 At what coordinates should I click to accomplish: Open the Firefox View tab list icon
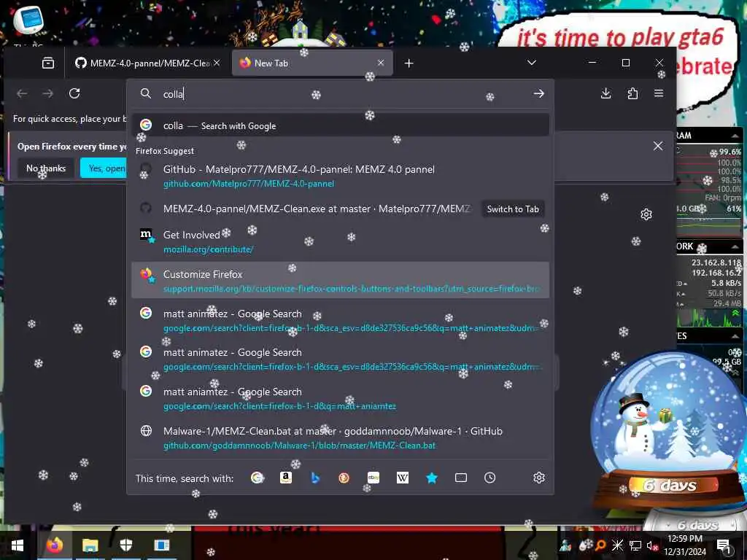tap(48, 63)
